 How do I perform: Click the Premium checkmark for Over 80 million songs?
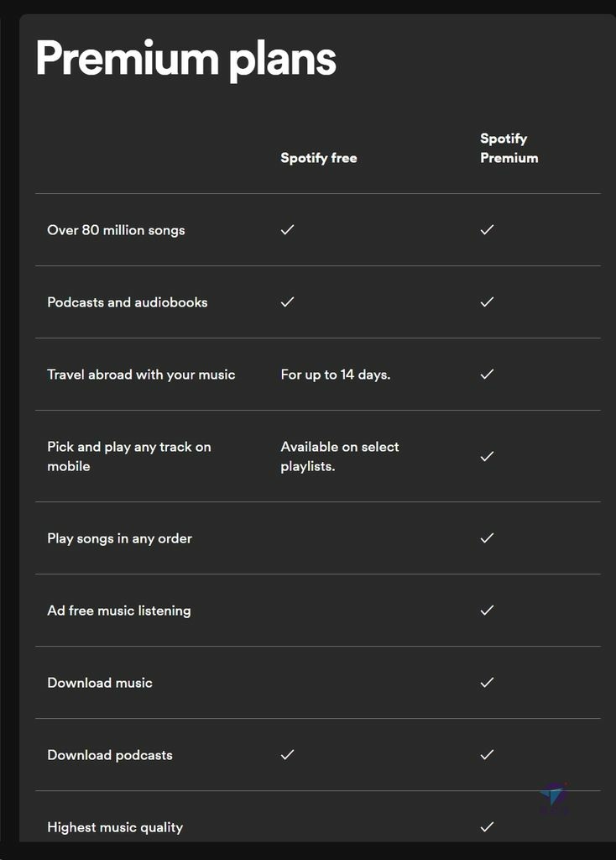(487, 229)
